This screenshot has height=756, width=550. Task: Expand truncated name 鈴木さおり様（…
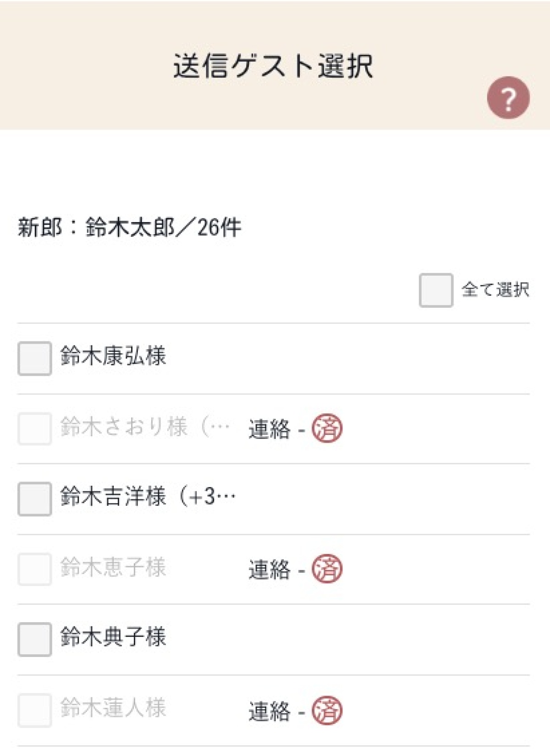(x=145, y=427)
